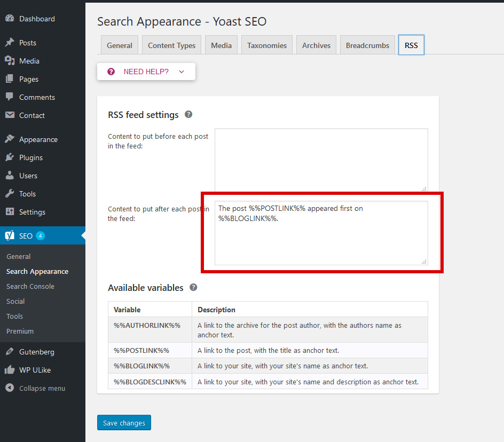Select the RSS tab
Viewport: 504px width, 442px height.
[x=411, y=45]
